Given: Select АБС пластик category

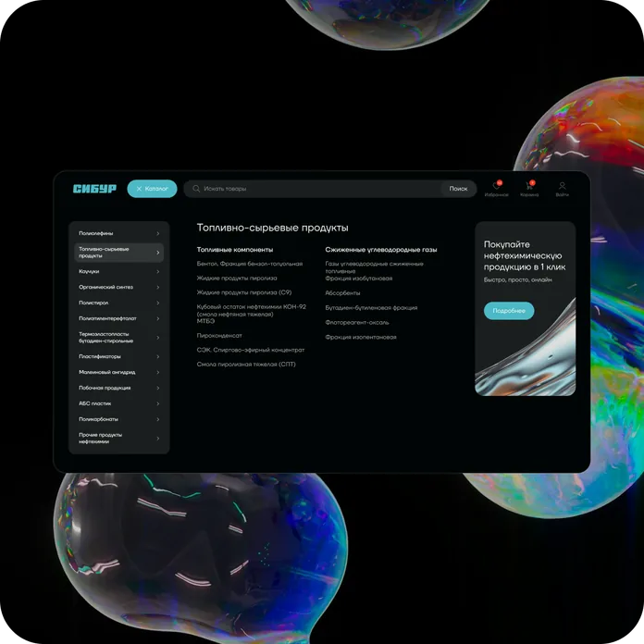Looking at the screenshot, I should pos(119,403).
